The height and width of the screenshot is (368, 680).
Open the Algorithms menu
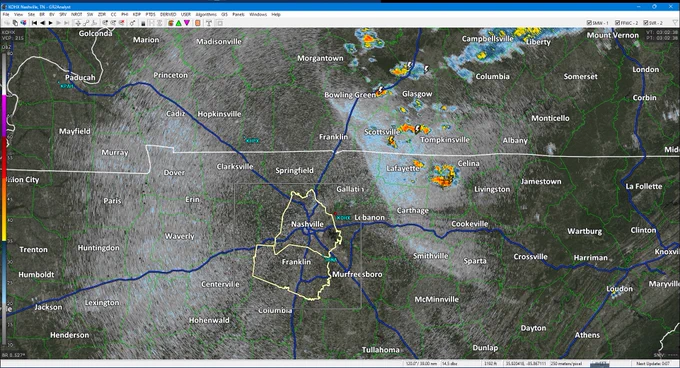coord(206,14)
